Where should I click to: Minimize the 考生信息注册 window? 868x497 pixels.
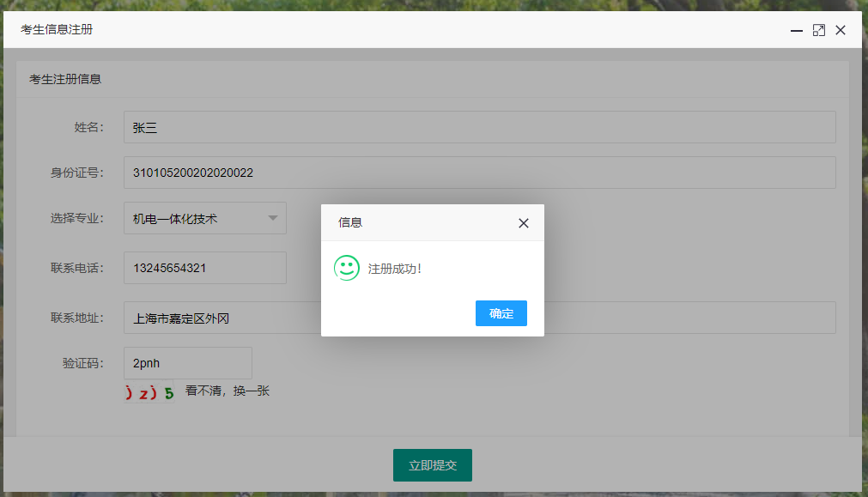coord(797,31)
